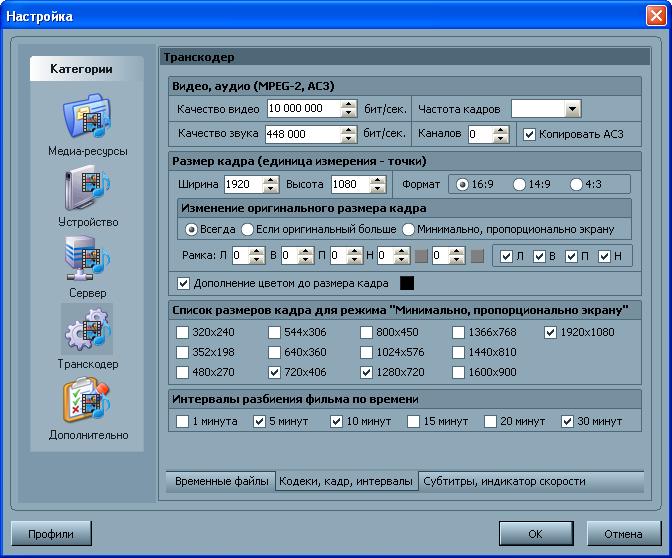Select the Транскодер gears icon

coord(88,330)
